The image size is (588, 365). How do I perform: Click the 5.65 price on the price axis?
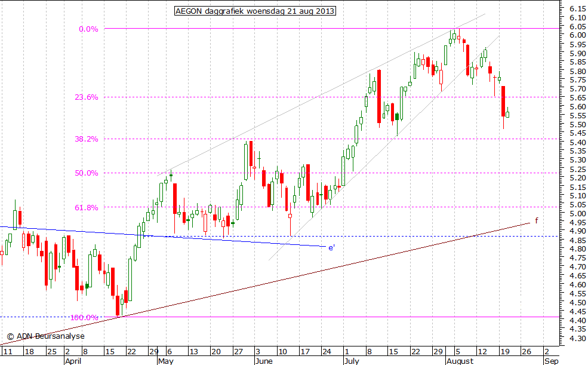(x=577, y=97)
